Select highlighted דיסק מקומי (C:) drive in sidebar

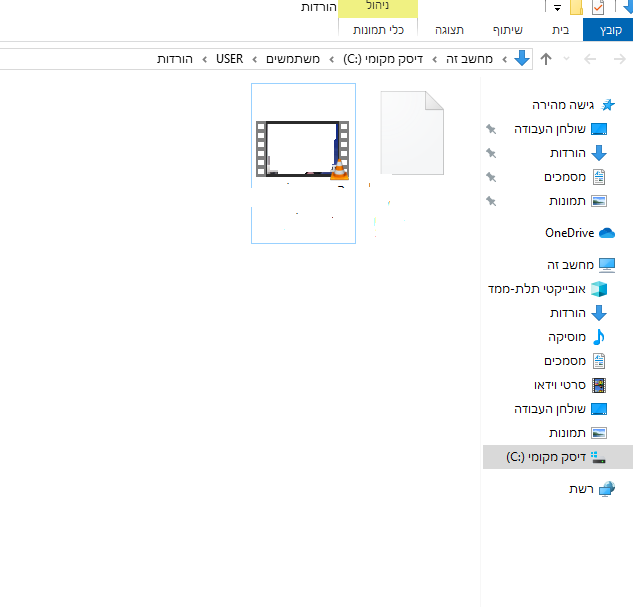pyautogui.click(x=558, y=457)
